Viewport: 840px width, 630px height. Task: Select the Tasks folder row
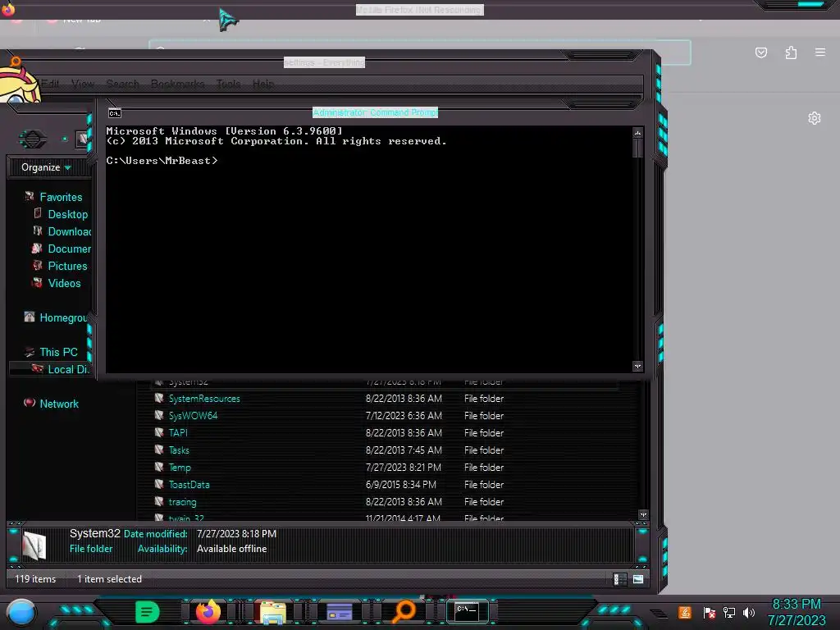386,450
